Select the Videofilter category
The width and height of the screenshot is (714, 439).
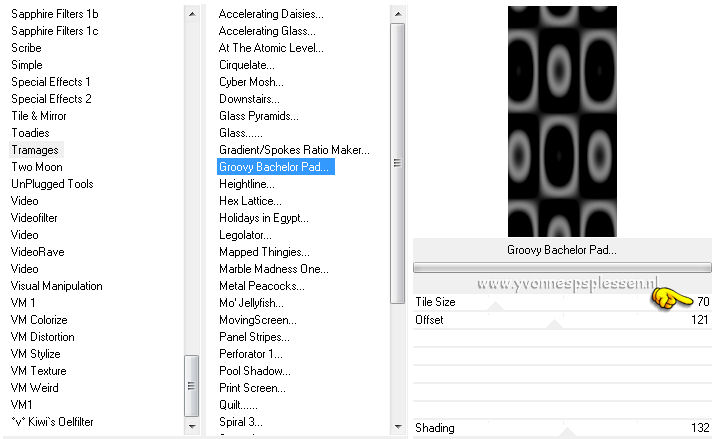click(x=34, y=218)
